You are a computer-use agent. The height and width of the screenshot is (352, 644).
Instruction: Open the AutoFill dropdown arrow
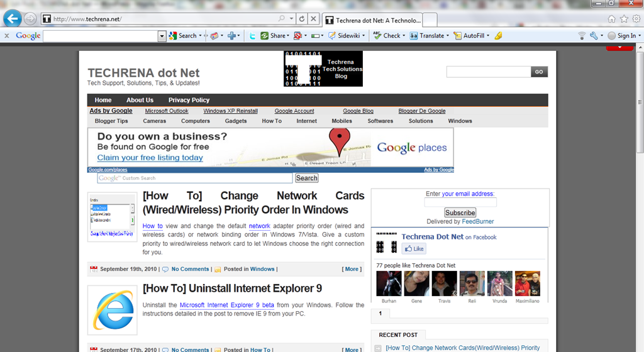[x=488, y=36]
